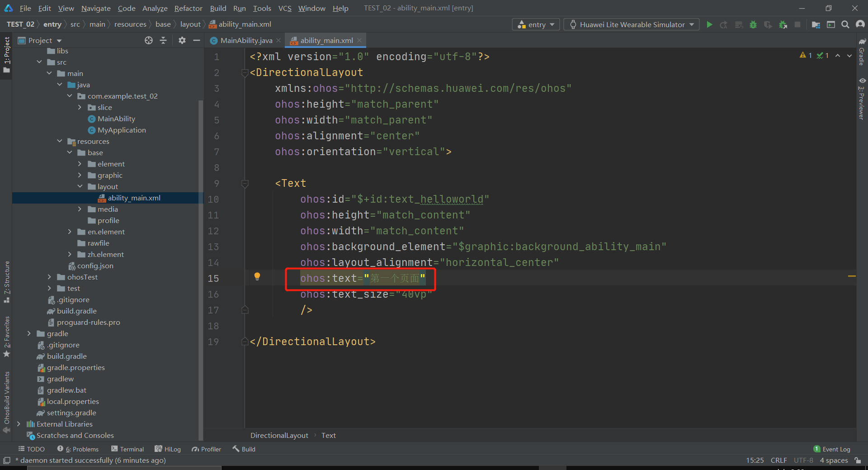Screen dimensions: 868x470
Task: Expand External Libraries node
Action: pyautogui.click(x=19, y=424)
